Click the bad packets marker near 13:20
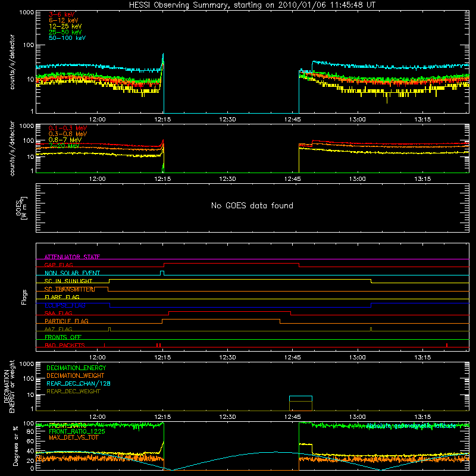The image size is (476, 476). pyautogui.click(x=447, y=345)
